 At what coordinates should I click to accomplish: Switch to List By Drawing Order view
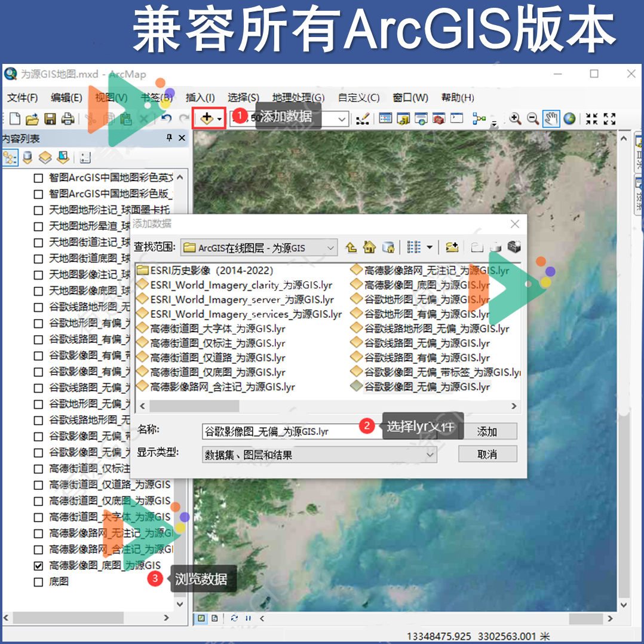point(10,158)
